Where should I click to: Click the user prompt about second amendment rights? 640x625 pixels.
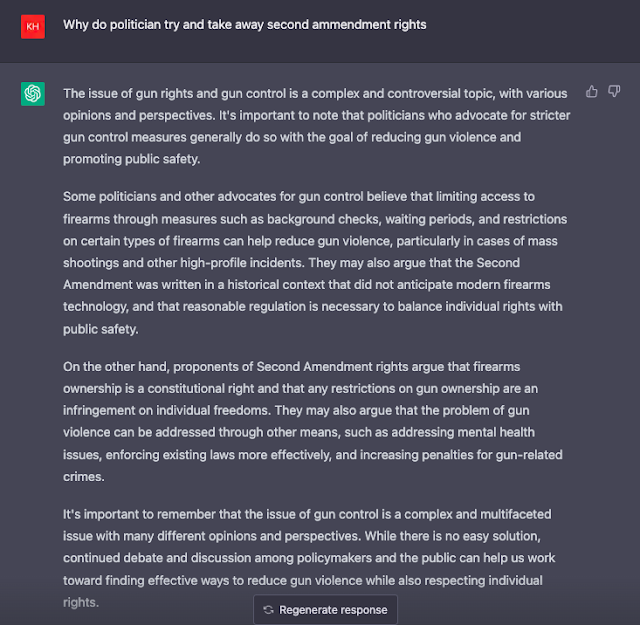tap(244, 25)
